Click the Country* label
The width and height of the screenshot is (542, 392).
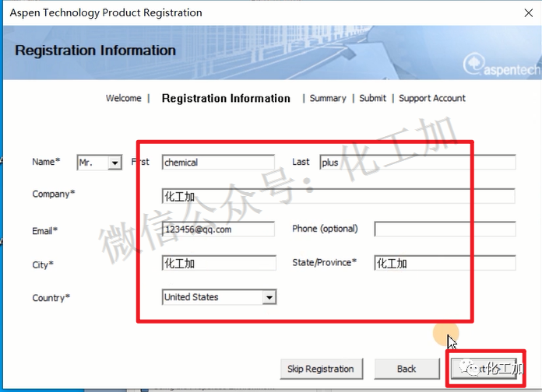[51, 298]
